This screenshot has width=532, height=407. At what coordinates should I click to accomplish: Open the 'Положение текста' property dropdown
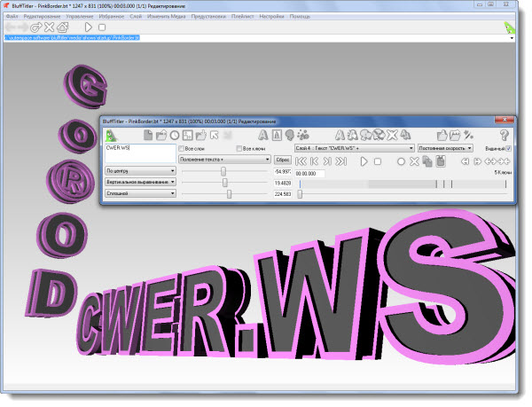click(224, 160)
